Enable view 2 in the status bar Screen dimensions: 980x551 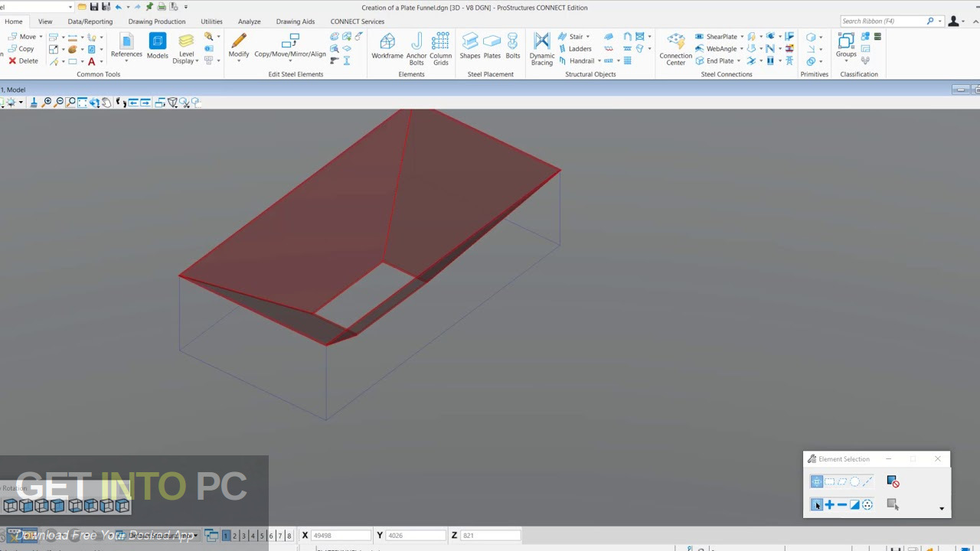pos(234,535)
